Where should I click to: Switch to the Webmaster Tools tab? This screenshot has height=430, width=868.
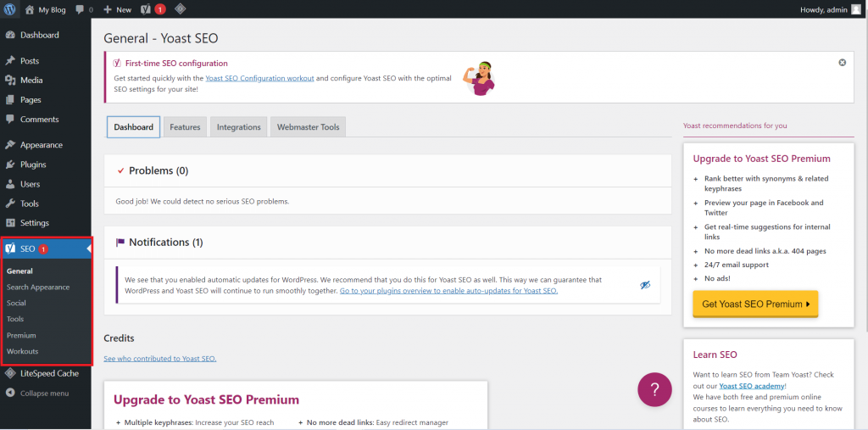(x=309, y=127)
